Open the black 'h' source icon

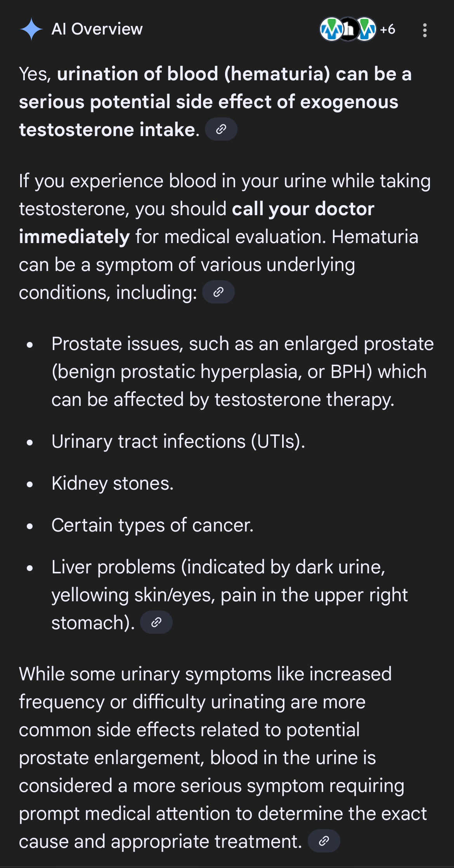pyautogui.click(x=348, y=29)
